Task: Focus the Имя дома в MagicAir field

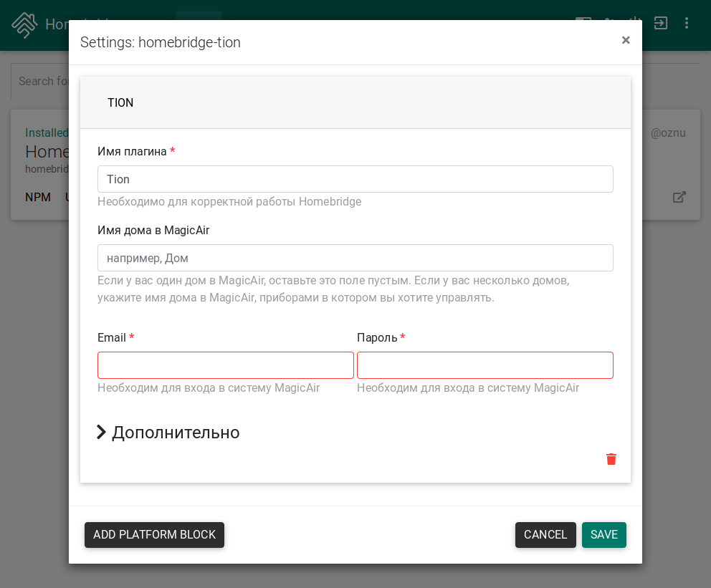Action: pos(355,258)
